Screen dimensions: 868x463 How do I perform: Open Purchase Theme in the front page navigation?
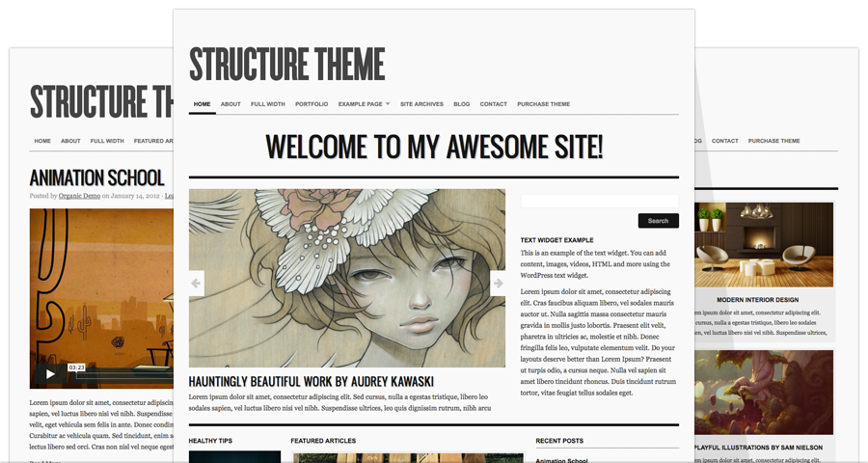pyautogui.click(x=544, y=104)
